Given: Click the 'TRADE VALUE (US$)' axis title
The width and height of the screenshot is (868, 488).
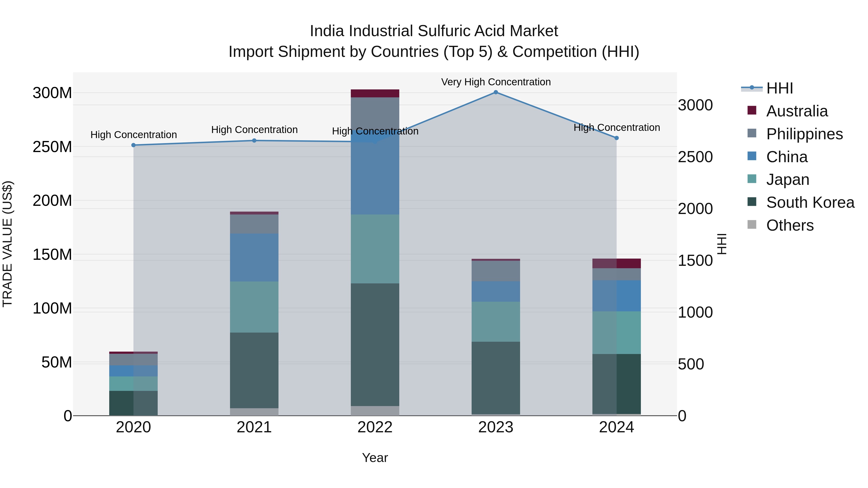Looking at the screenshot, I should pos(7,244).
